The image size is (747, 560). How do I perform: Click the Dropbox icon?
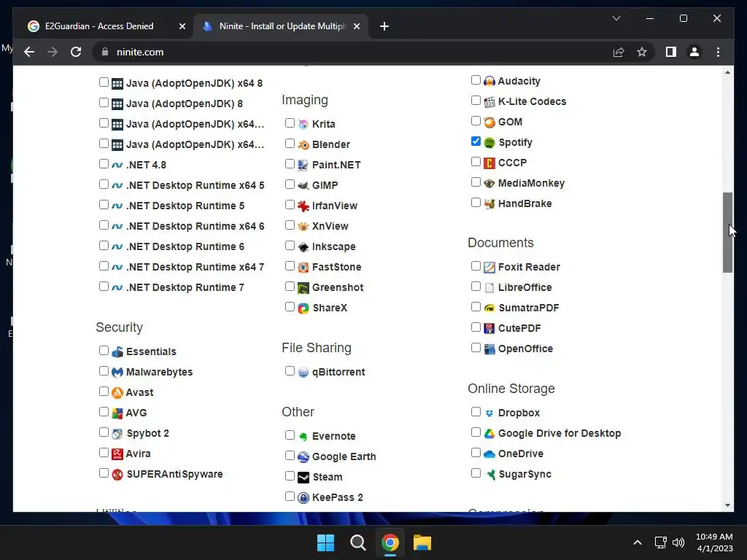pos(489,413)
